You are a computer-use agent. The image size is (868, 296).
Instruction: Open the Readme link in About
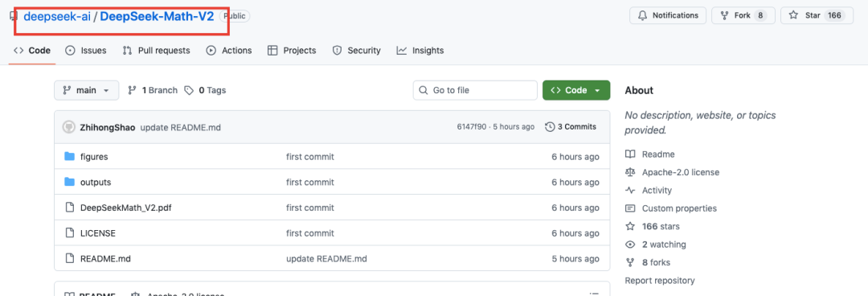pyautogui.click(x=658, y=154)
